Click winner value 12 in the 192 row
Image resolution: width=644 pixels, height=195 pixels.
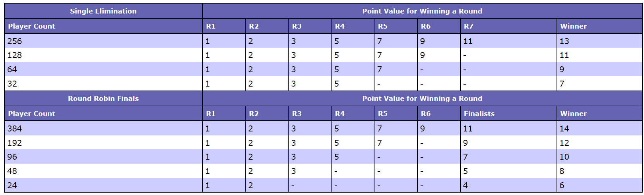click(x=564, y=143)
